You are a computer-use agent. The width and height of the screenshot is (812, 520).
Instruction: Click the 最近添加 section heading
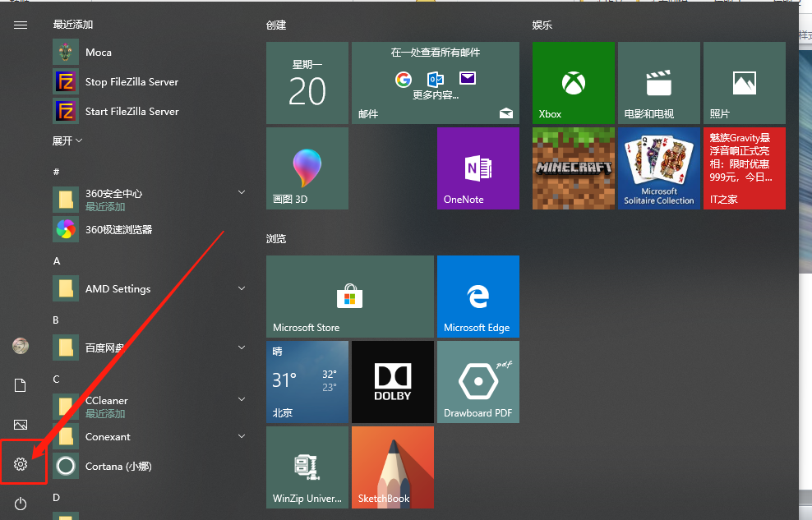pyautogui.click(x=73, y=25)
